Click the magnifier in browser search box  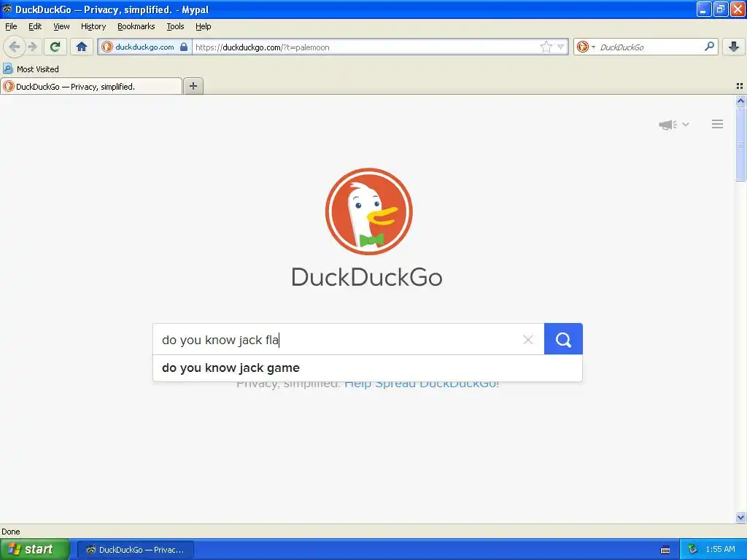pyautogui.click(x=709, y=46)
